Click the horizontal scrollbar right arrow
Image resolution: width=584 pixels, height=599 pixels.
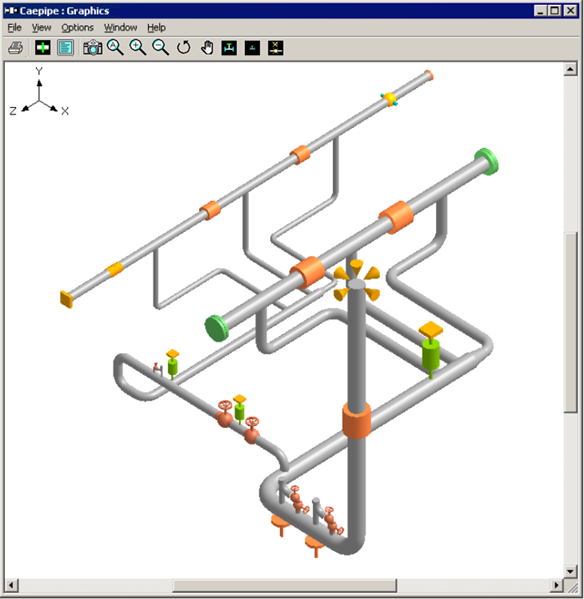point(556,585)
